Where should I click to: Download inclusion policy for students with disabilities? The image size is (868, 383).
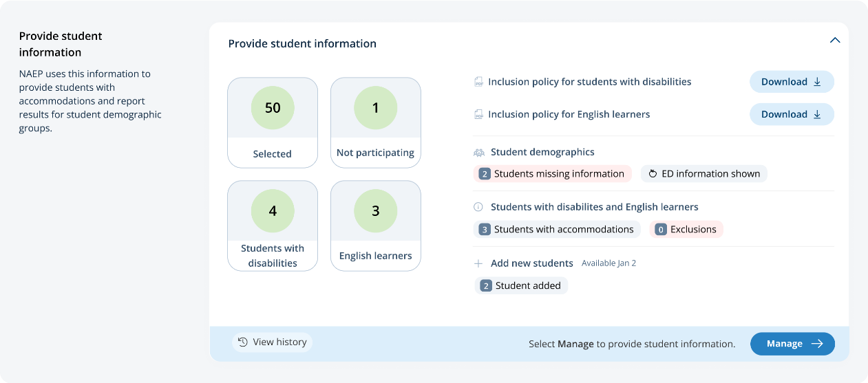(x=792, y=82)
